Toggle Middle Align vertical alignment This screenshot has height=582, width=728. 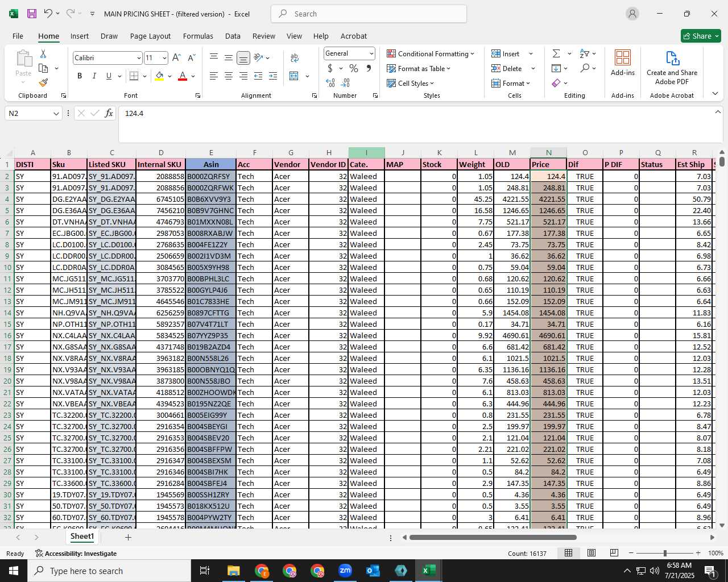pyautogui.click(x=229, y=57)
